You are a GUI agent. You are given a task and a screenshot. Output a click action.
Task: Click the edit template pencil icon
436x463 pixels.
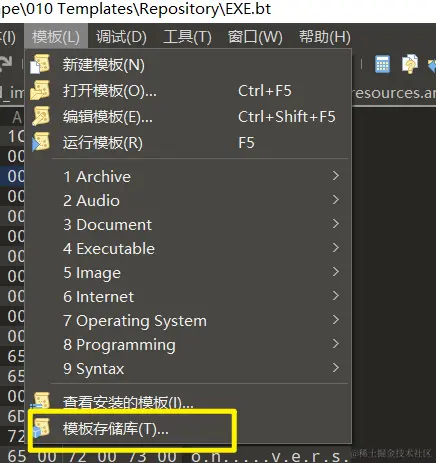41,116
